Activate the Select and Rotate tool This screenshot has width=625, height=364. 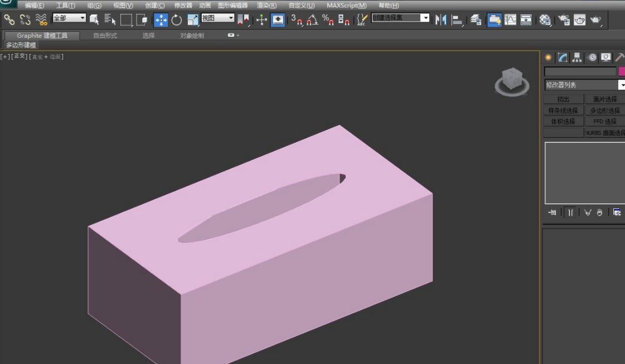point(177,20)
